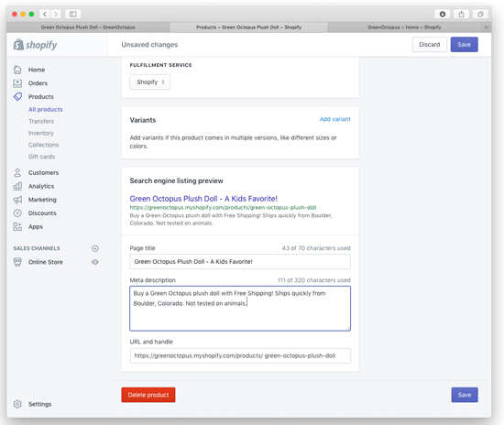Click the Search engine listing preview heading
The width and height of the screenshot is (504, 425).
[177, 180]
